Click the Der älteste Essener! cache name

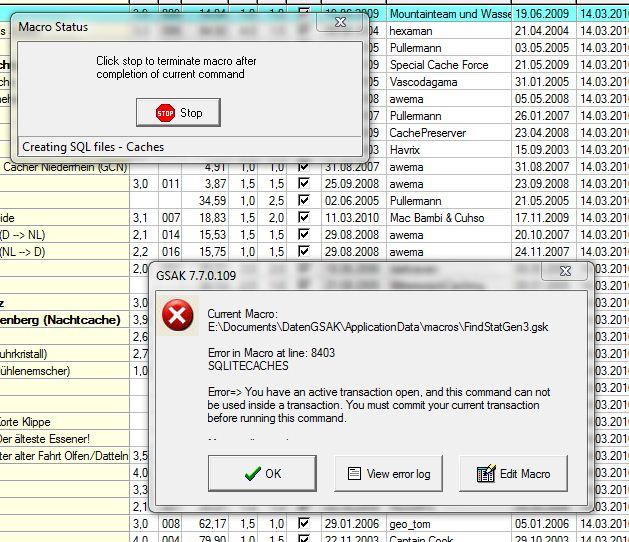point(45,439)
